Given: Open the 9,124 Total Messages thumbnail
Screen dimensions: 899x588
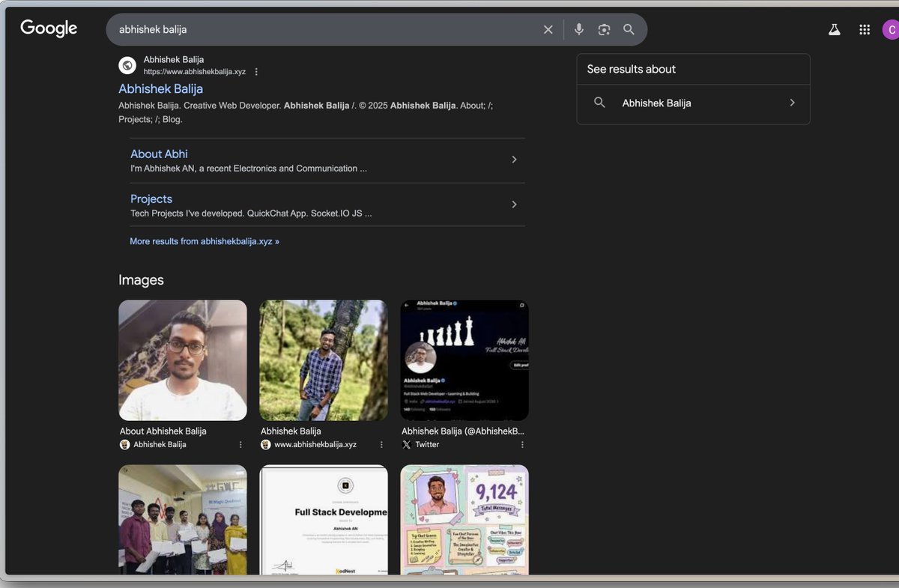Looking at the screenshot, I should (x=464, y=520).
